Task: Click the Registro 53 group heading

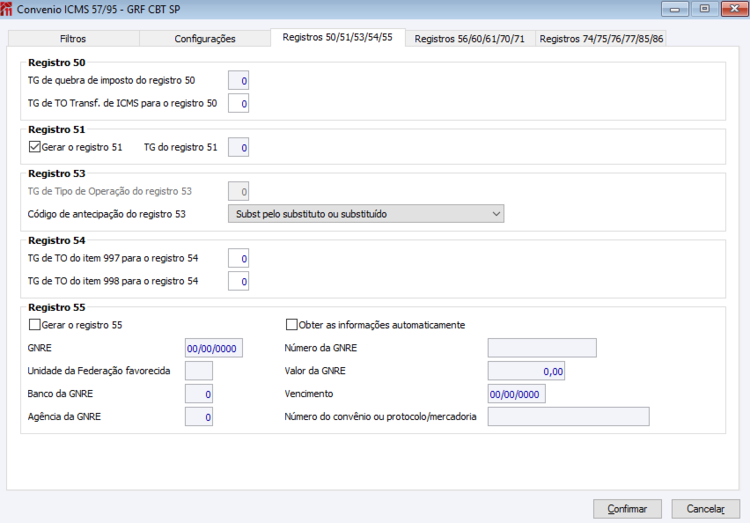Action: 56,173
